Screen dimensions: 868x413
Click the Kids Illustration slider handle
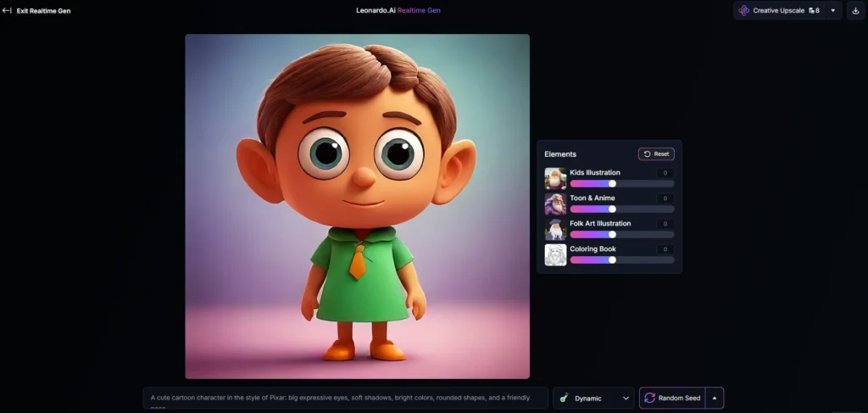pos(612,184)
